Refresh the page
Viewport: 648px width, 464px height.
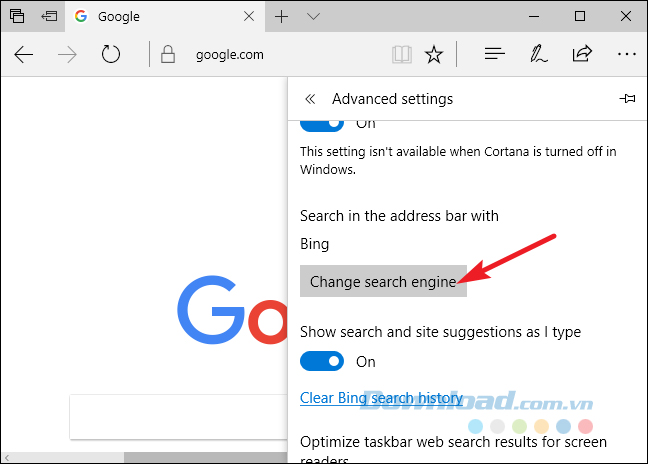coord(111,54)
